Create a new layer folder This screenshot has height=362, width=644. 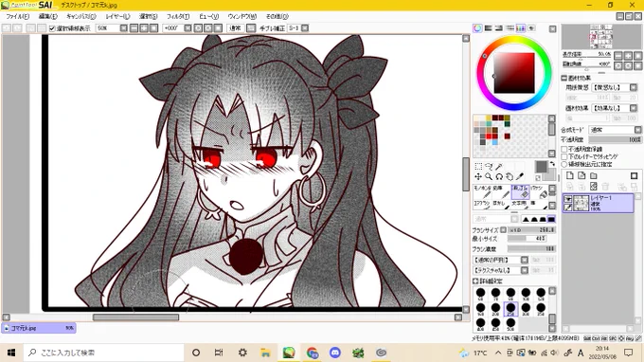[x=594, y=176]
